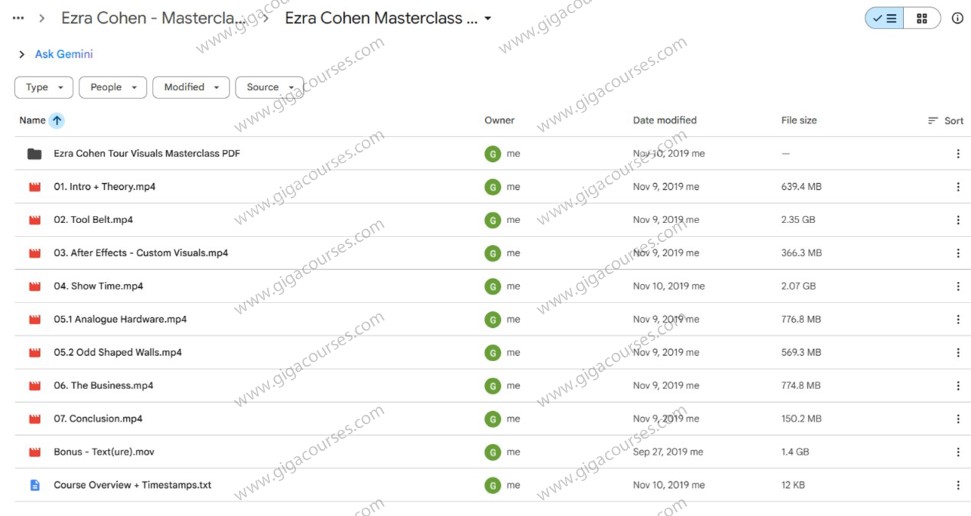Select 03. After Effects - Custom Visuals.mp4
Screen dimensions: 971x516
point(141,253)
